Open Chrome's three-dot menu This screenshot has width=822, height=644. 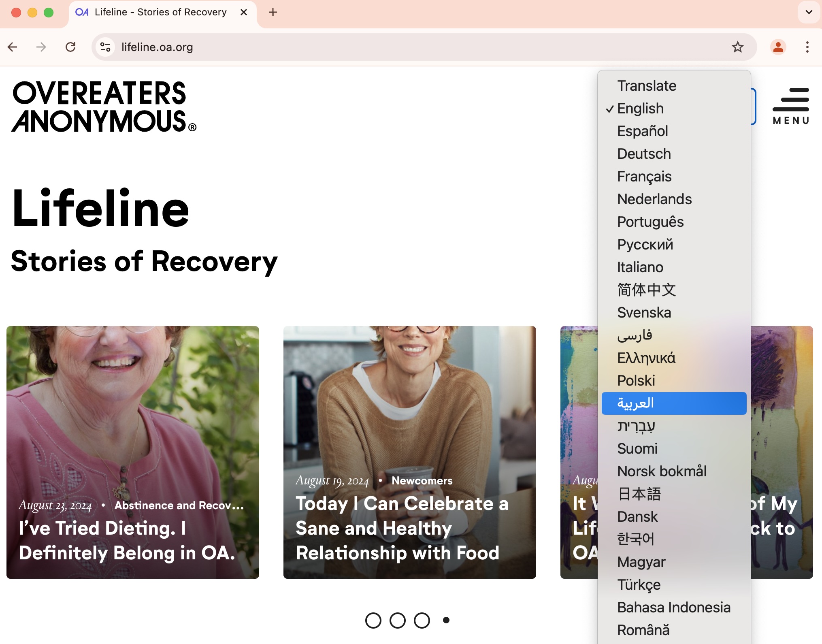click(807, 47)
